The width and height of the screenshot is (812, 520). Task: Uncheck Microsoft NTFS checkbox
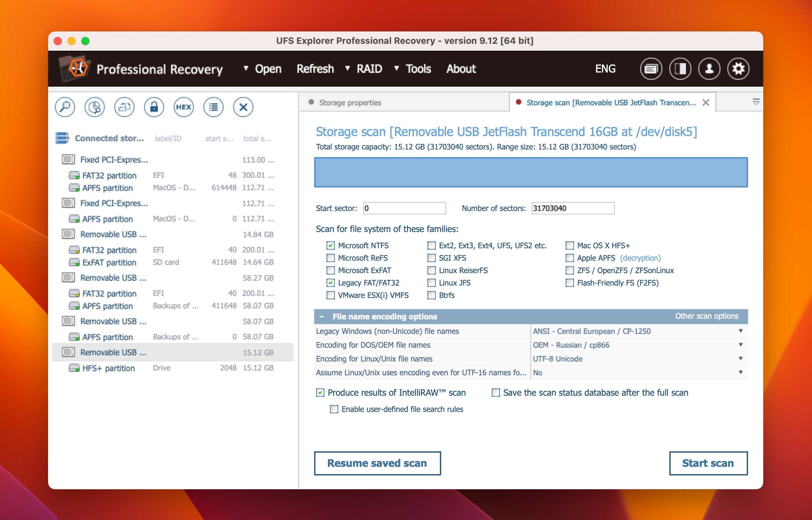[331, 245]
